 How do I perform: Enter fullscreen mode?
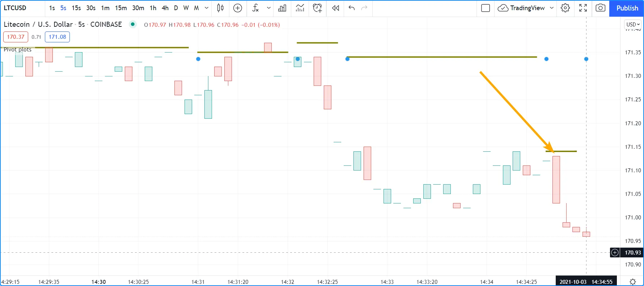pos(583,8)
